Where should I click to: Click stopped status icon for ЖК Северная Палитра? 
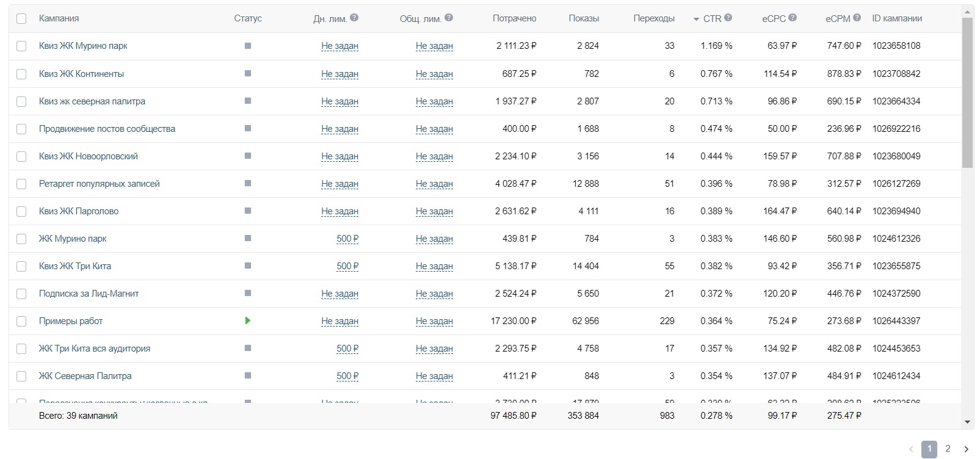tap(248, 375)
